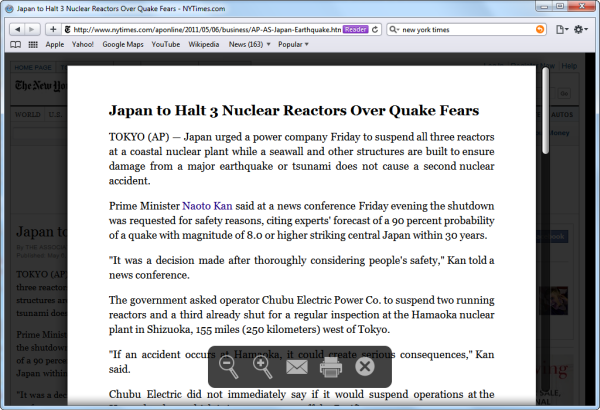This screenshot has height=410, width=600.
Task: Click the site icon in address bar
Action: (x=67, y=29)
